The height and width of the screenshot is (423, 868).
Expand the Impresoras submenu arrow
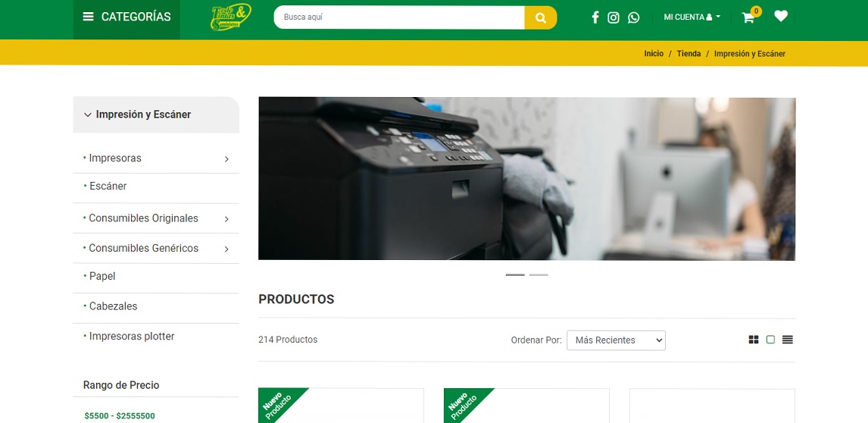pos(226,159)
